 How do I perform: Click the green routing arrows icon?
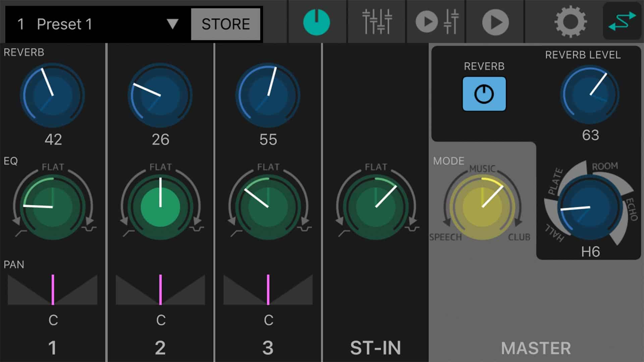tap(622, 21)
